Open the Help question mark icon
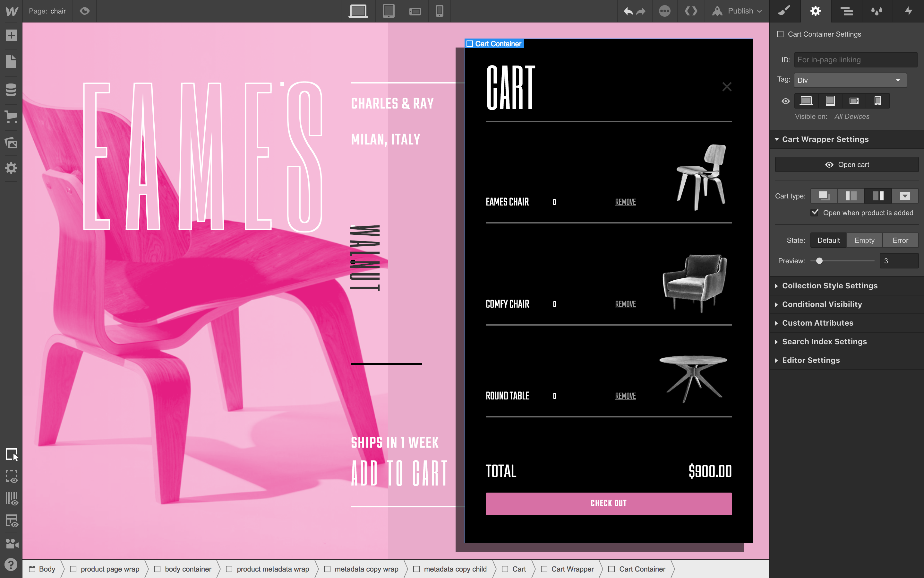 (x=11, y=565)
